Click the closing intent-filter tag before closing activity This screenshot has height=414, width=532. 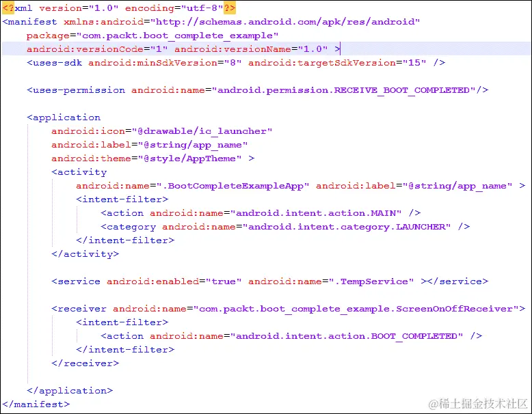tap(125, 240)
